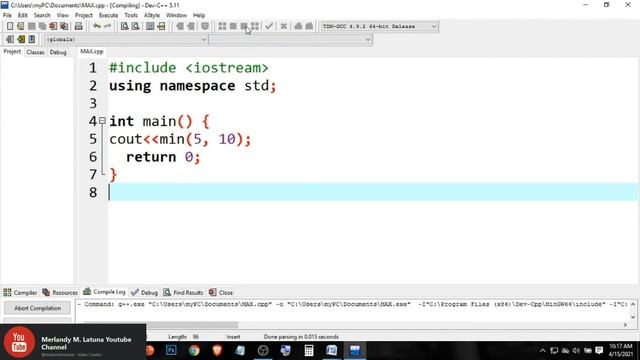Open Photoshop from the taskbar

(x=171, y=350)
